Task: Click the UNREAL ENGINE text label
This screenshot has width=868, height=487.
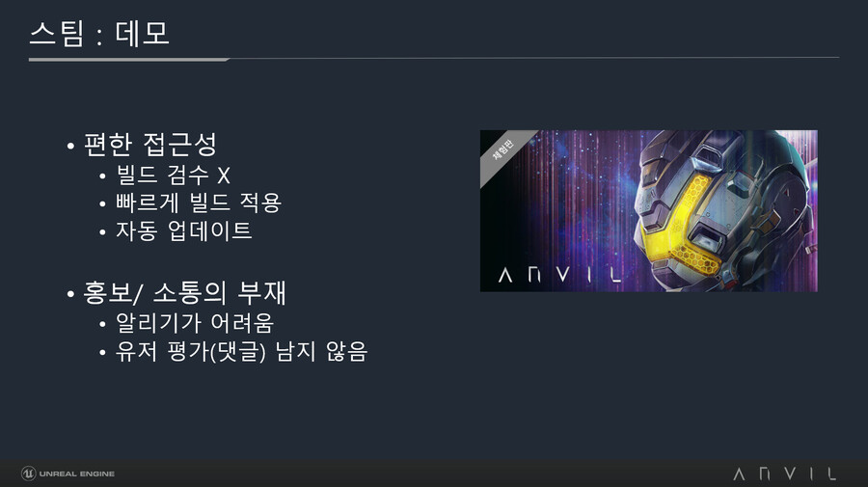Action: pos(77,473)
